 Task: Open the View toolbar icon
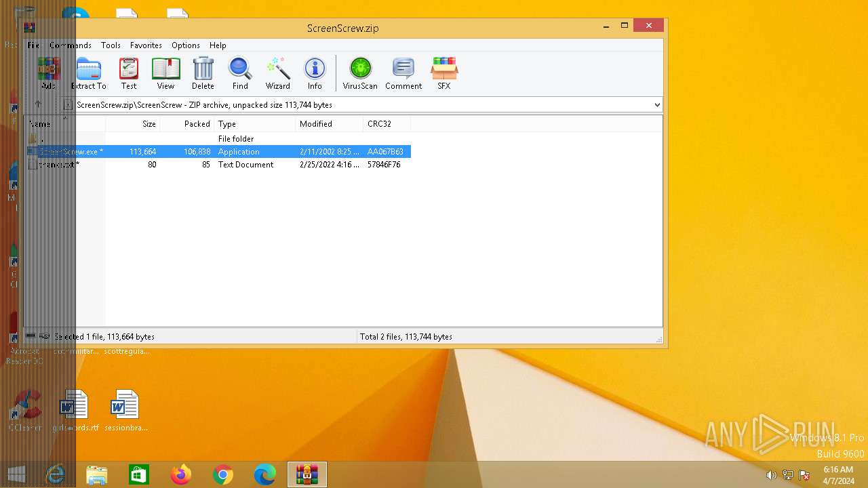(165, 73)
